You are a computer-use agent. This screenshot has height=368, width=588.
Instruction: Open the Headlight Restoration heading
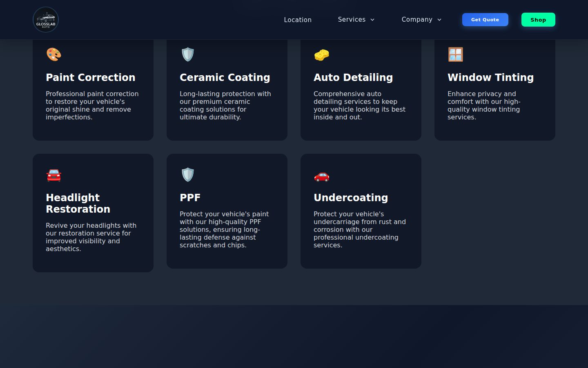(78, 203)
